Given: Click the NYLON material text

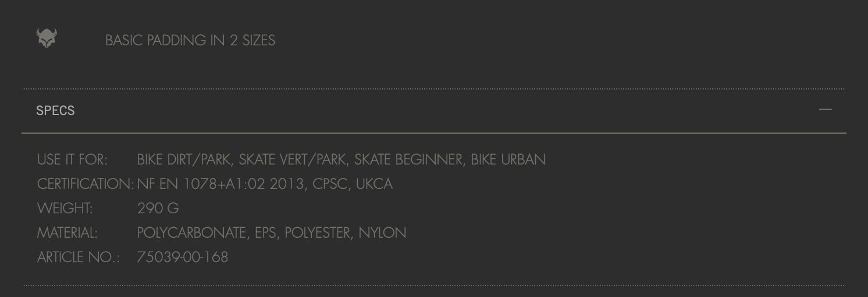Looking at the screenshot, I should 382,232.
